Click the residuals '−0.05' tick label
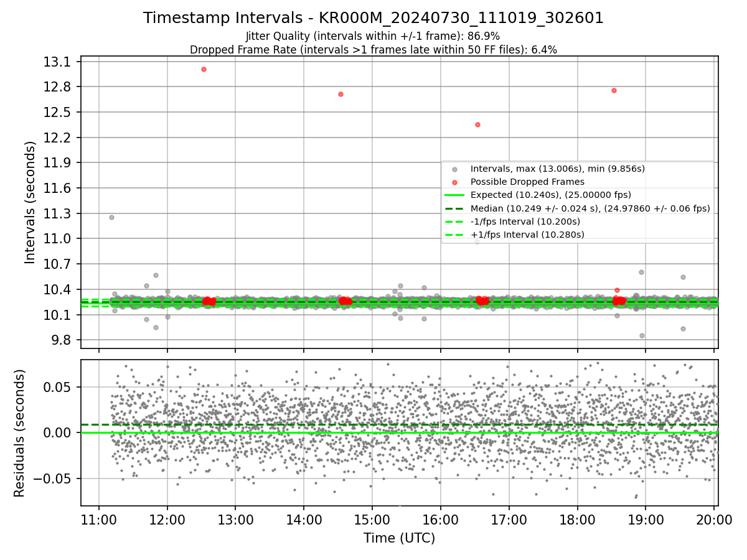747x560 pixels. [53, 478]
